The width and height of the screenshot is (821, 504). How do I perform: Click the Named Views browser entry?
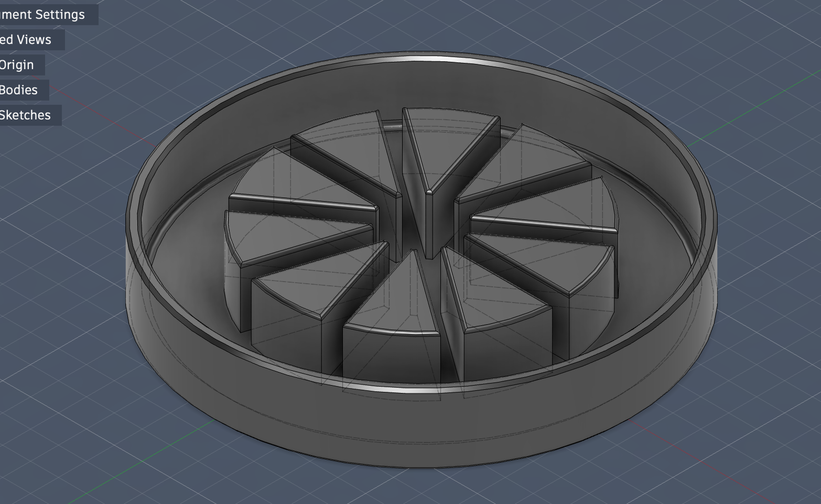pos(25,39)
